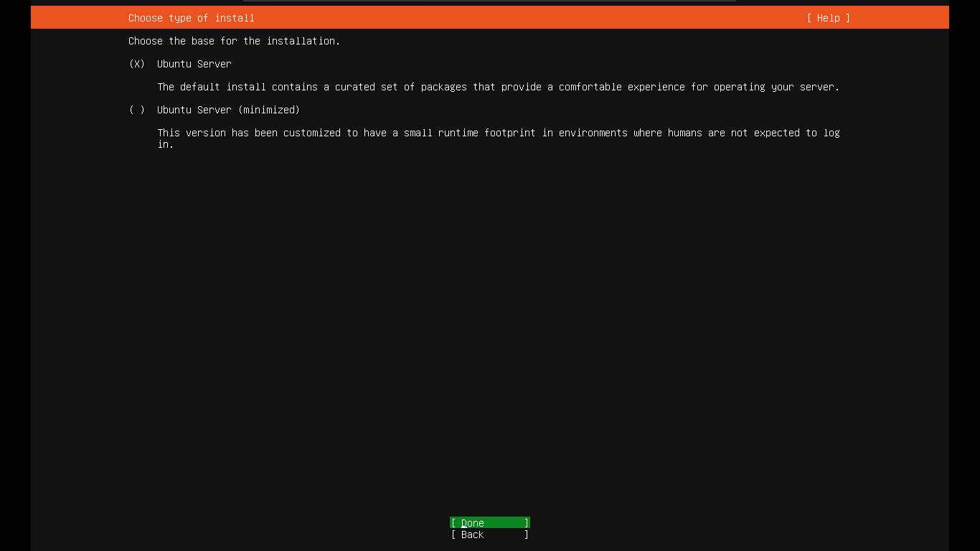Image resolution: width=980 pixels, height=551 pixels.
Task: Click the base installation instruction line
Action: pyautogui.click(x=233, y=41)
